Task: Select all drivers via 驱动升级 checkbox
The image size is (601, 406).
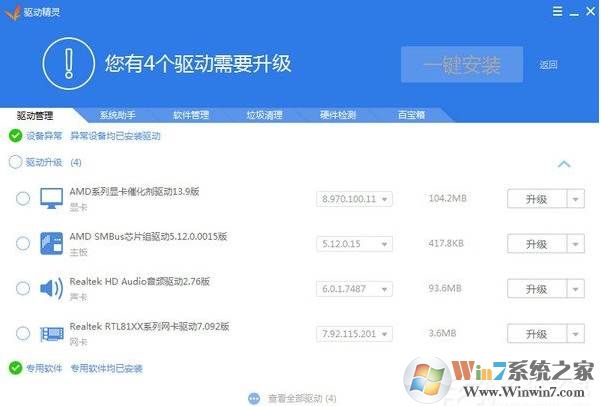Action: pos(15,162)
